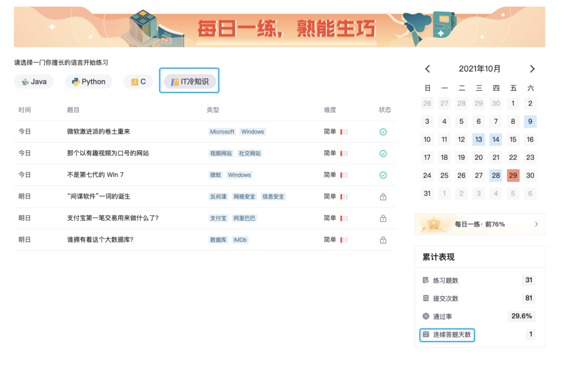Click chevron arrow on 每日一练 ranking card
The width and height of the screenshot is (588, 365).
coord(536,224)
